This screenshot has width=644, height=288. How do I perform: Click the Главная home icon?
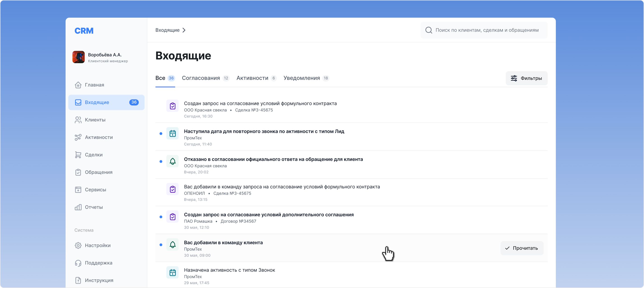[78, 85]
